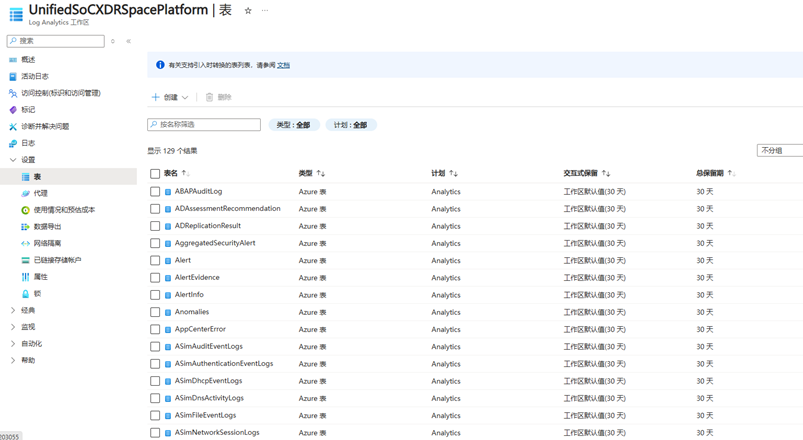
Task: Expand the 经典 section
Action: coord(13,310)
